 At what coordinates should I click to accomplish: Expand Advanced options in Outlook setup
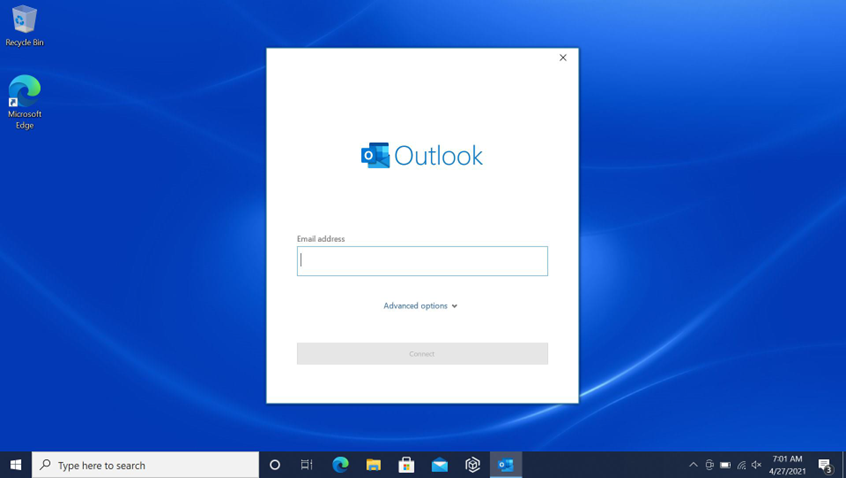pos(420,306)
